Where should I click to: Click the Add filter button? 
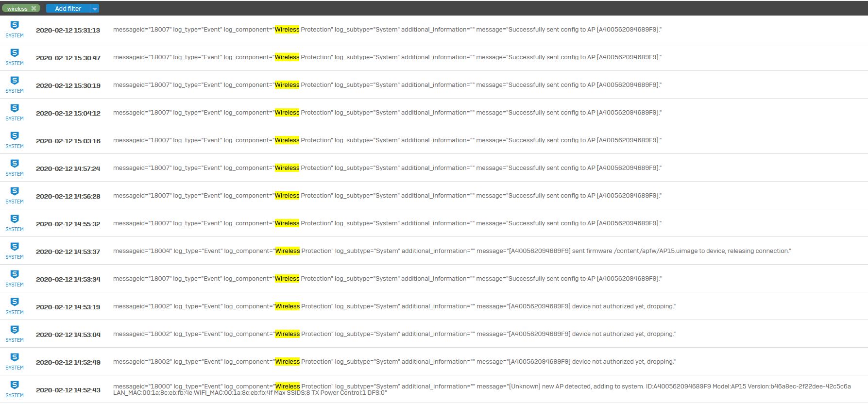tap(68, 8)
